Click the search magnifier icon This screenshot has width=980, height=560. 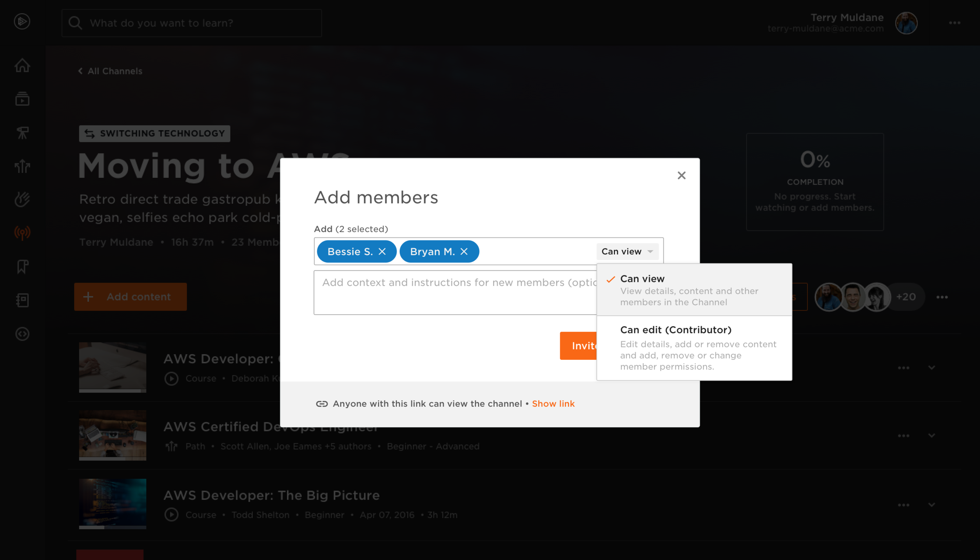click(x=75, y=23)
